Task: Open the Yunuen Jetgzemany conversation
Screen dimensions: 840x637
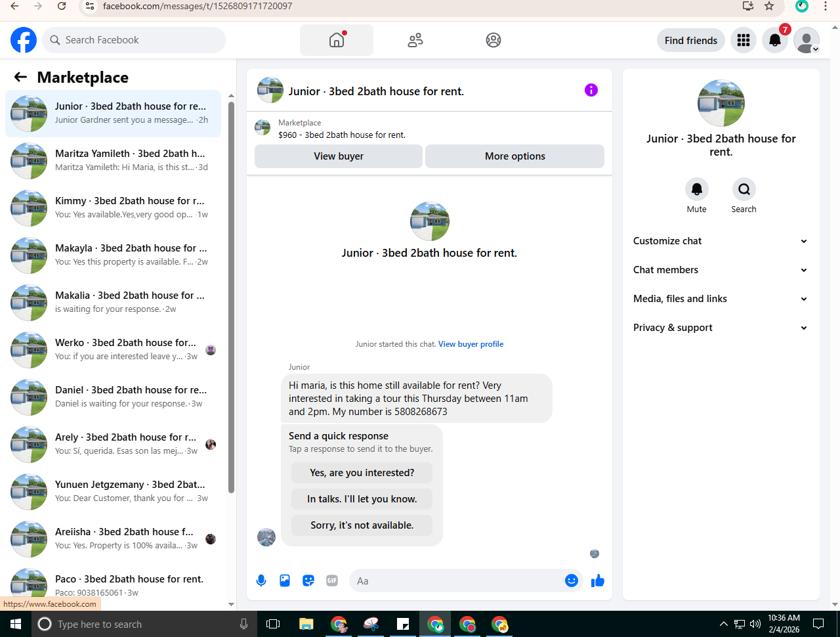Action: pos(113,492)
